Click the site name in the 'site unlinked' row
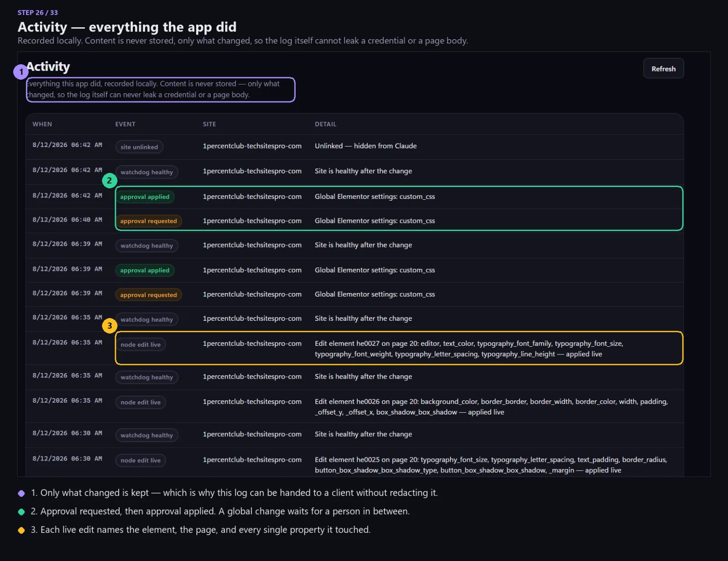Image resolution: width=728 pixels, height=561 pixels. tap(252, 146)
